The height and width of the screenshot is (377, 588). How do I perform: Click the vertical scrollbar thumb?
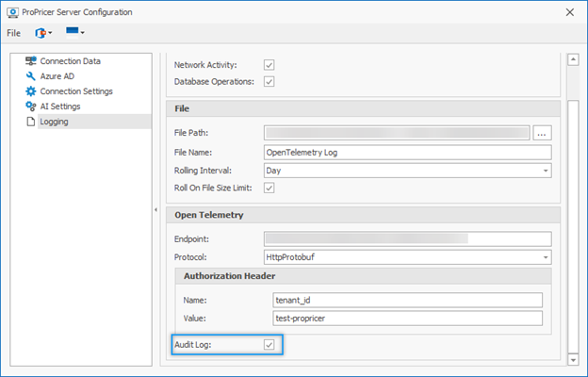(573, 226)
